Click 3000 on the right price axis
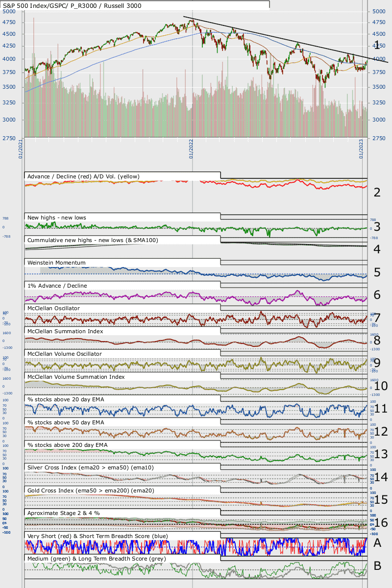This screenshot has height=588, width=392. [x=379, y=120]
